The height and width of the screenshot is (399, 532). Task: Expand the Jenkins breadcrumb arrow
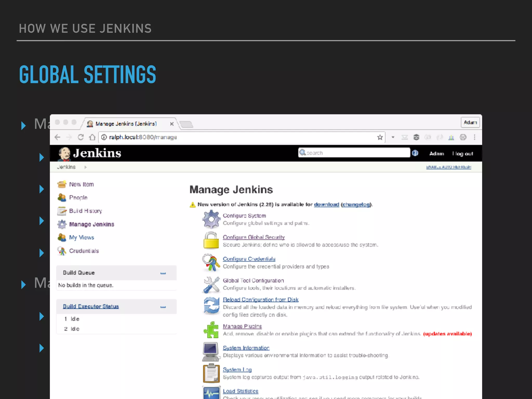[x=85, y=167]
